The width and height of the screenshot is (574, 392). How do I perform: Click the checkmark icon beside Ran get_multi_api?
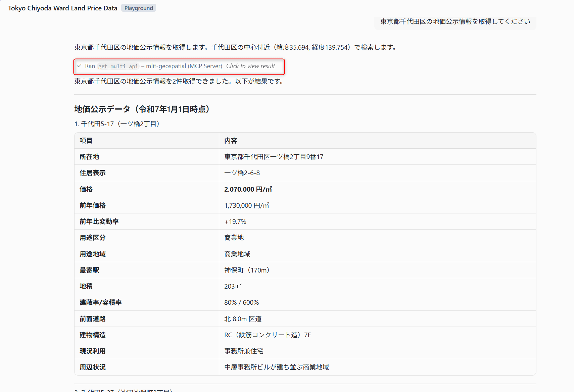click(79, 66)
